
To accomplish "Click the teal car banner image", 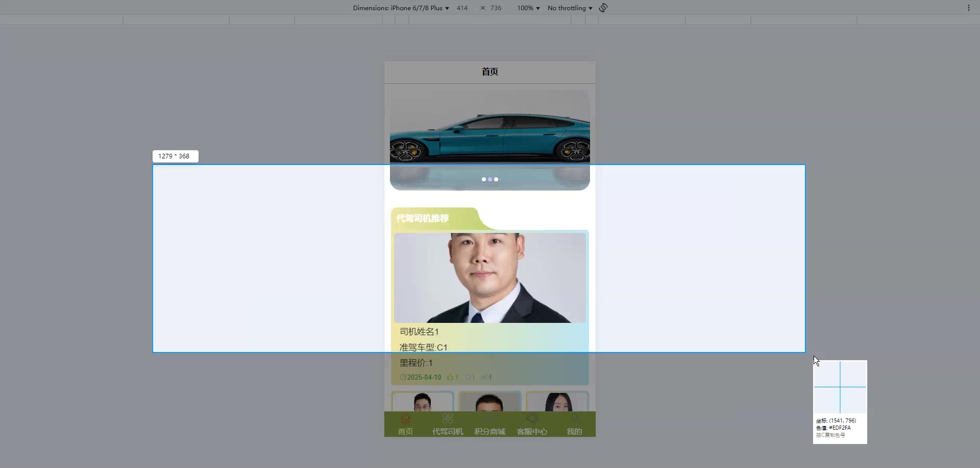I will [490, 140].
